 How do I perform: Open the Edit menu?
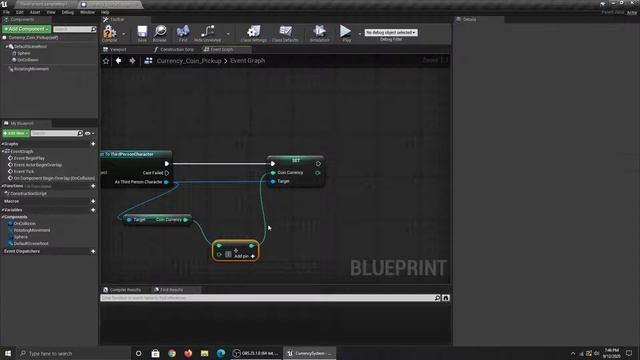click(x=20, y=12)
